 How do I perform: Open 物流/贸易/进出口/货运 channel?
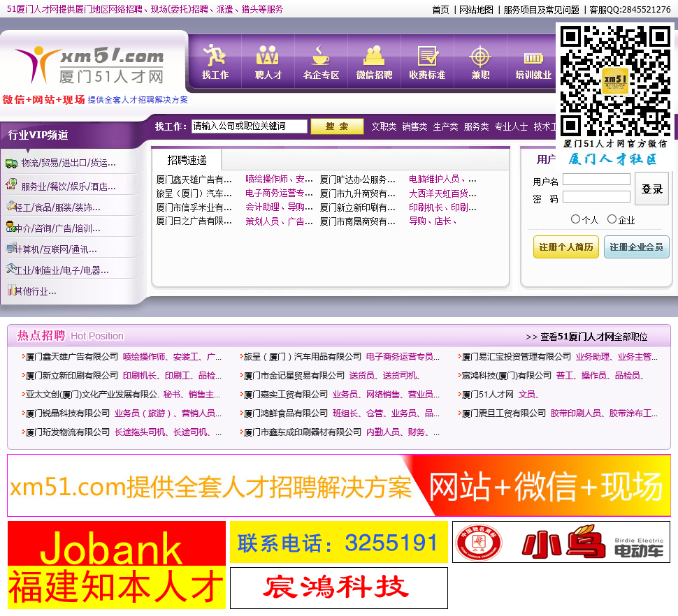point(68,163)
